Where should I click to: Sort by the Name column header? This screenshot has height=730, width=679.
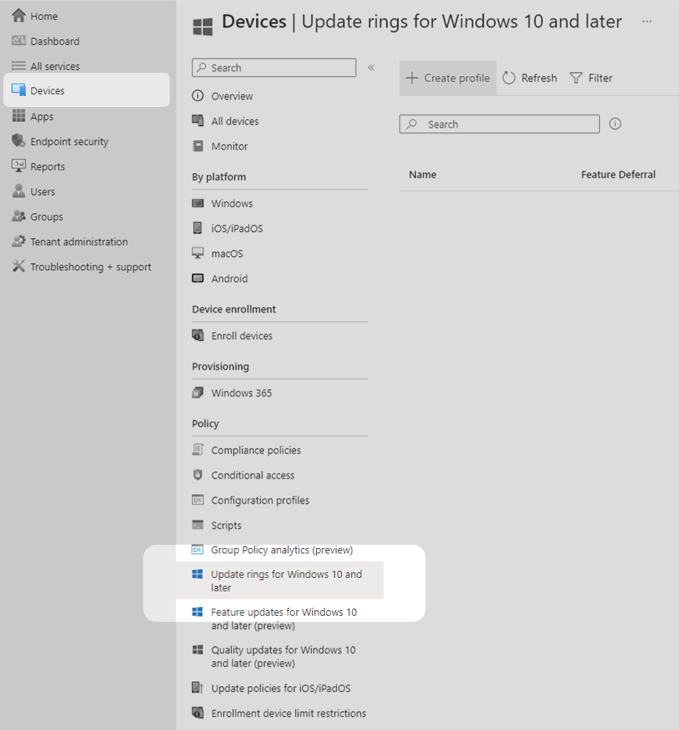point(422,175)
